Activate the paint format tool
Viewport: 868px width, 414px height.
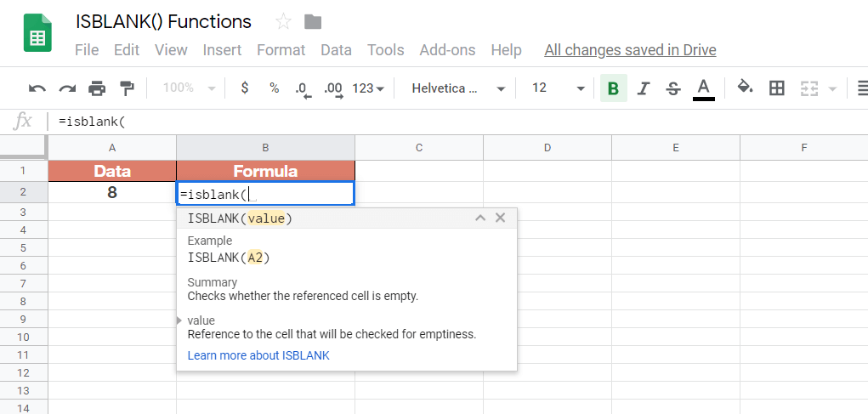point(127,88)
